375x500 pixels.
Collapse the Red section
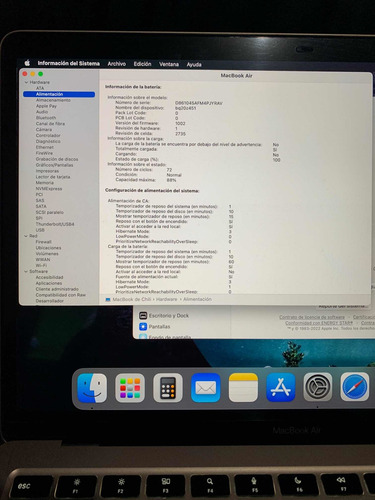point(26,236)
